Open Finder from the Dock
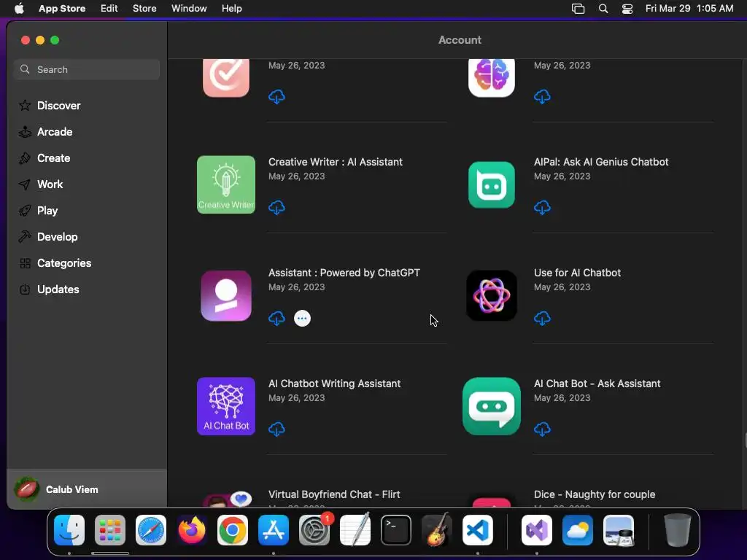 click(x=69, y=530)
